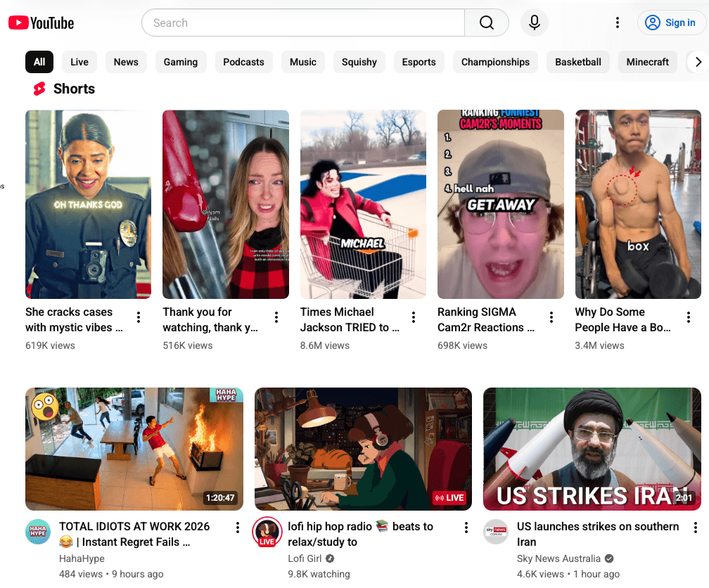The height and width of the screenshot is (588, 709).
Task: Open 'Ranking SIGMA Cam2r Reactions' title
Action: (x=486, y=320)
